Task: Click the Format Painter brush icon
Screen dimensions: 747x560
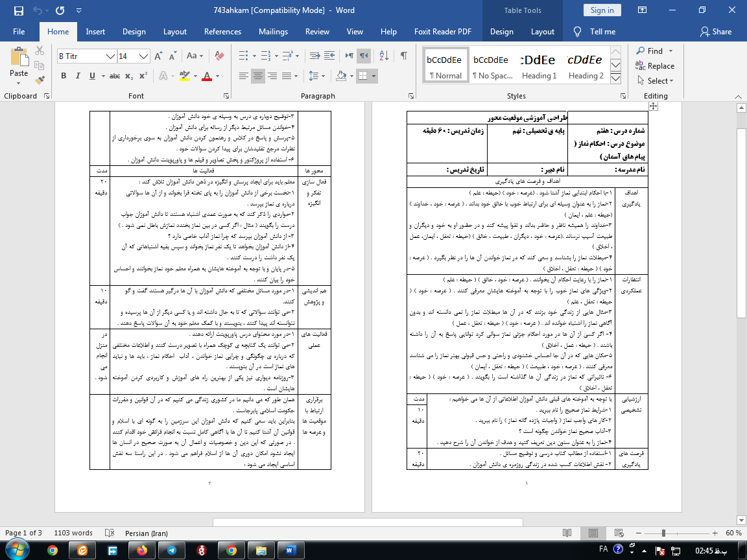Action: (x=40, y=80)
